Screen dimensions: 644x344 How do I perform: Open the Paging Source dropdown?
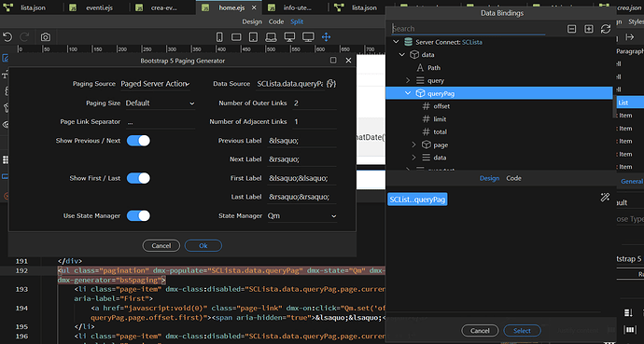point(155,84)
